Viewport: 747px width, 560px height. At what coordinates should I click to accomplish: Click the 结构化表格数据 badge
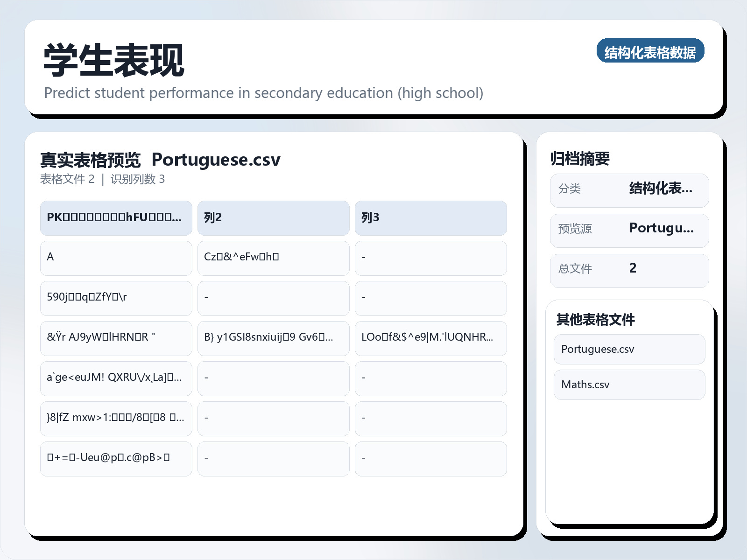(651, 52)
